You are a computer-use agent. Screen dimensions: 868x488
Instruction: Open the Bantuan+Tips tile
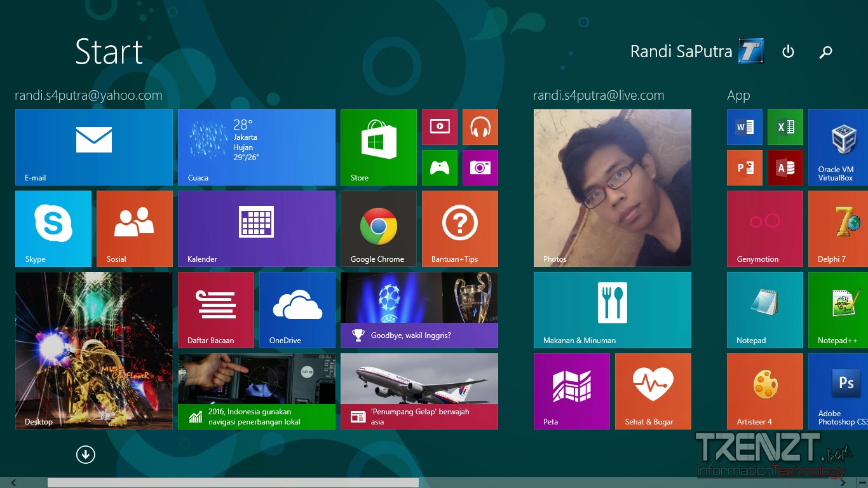459,229
